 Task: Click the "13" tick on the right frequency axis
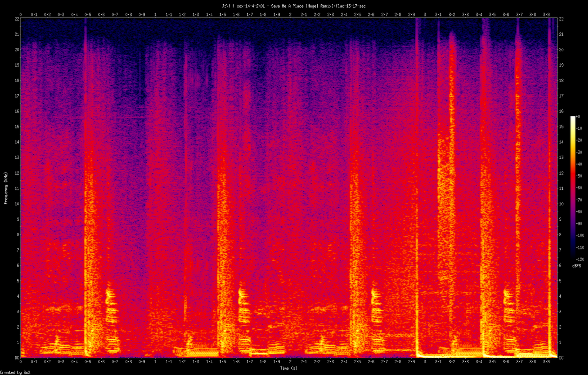pyautogui.click(x=561, y=157)
